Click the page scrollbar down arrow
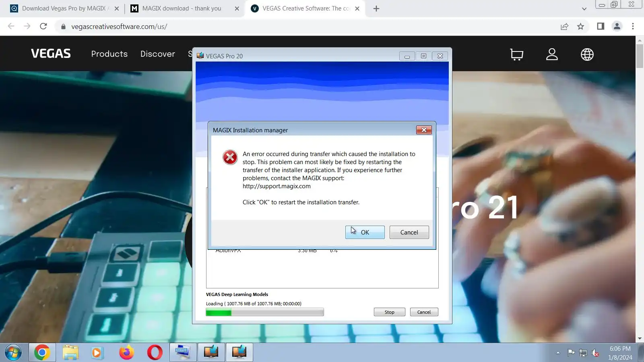Image resolution: width=644 pixels, height=362 pixels. [x=640, y=339]
